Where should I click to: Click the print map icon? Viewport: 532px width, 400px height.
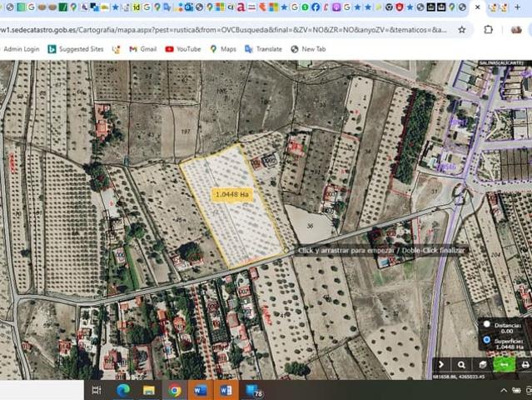point(524,364)
